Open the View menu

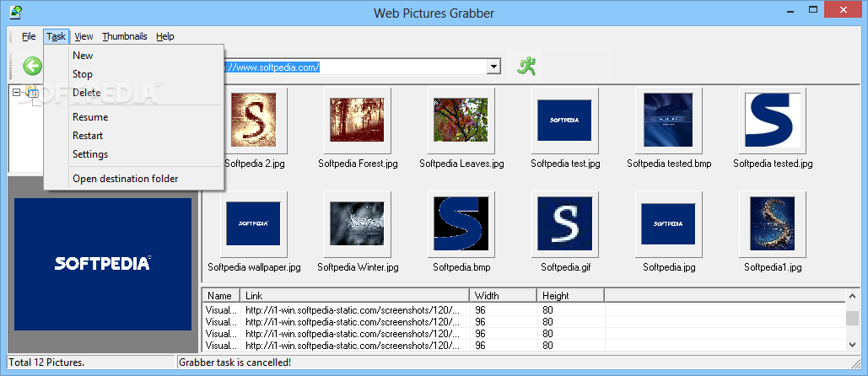tap(84, 36)
